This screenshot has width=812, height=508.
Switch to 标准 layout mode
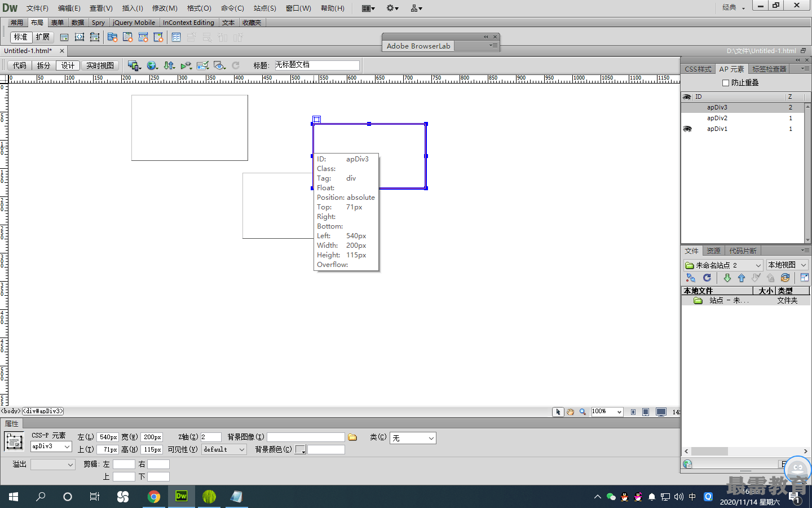(x=21, y=37)
